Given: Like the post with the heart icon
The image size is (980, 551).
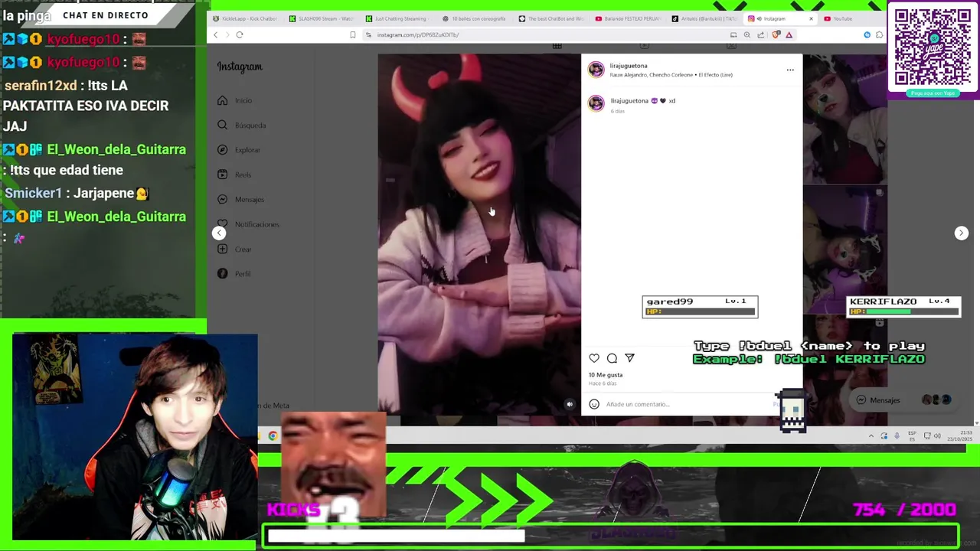Looking at the screenshot, I should (x=594, y=358).
